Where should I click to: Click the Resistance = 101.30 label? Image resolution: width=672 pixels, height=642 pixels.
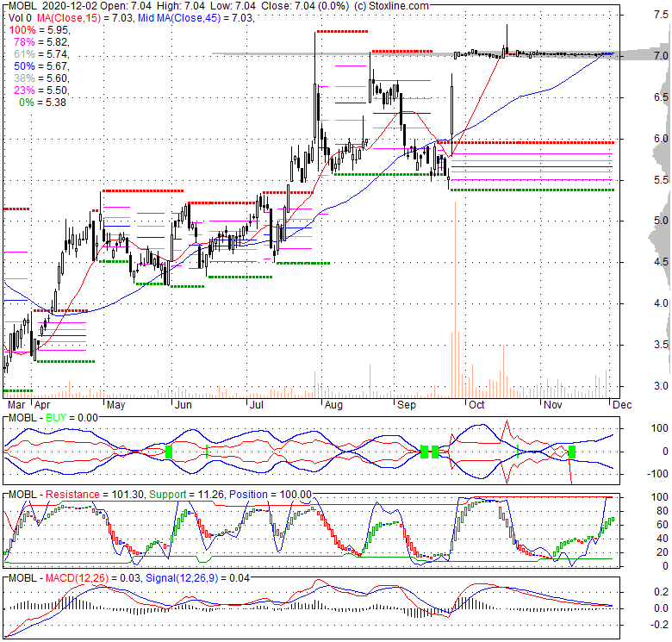point(101,495)
